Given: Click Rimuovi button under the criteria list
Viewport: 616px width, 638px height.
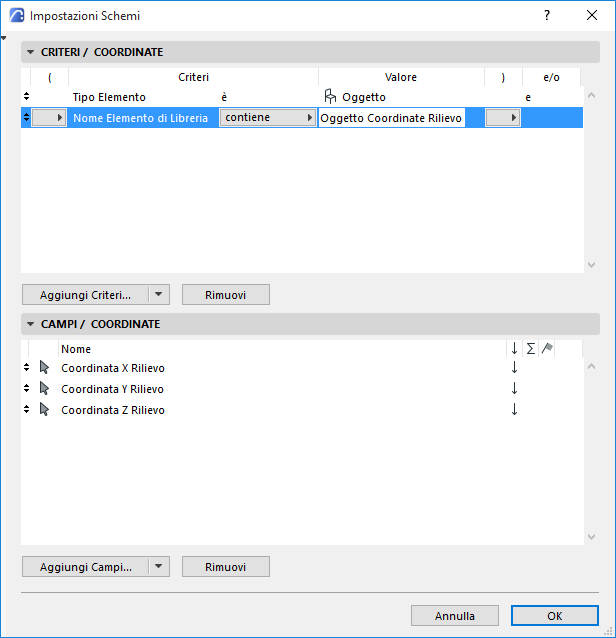Looking at the screenshot, I should click(x=225, y=295).
